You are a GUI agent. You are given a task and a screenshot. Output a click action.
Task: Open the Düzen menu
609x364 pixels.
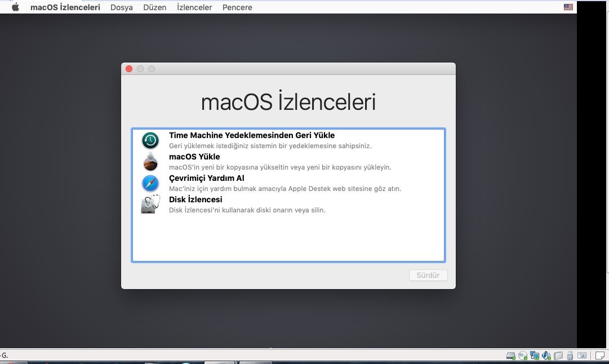click(155, 7)
